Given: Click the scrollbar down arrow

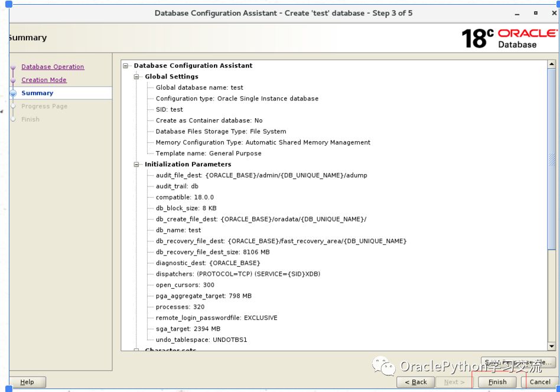Looking at the screenshot, I should pos(551,346).
